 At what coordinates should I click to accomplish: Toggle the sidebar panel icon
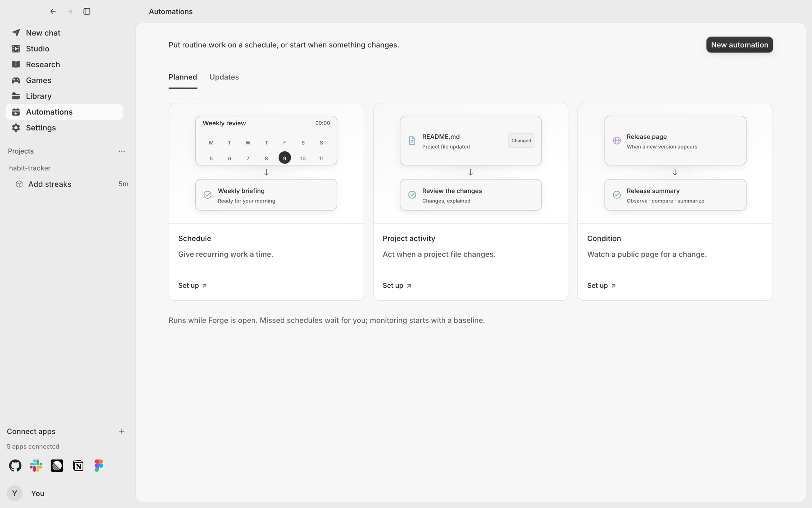[x=87, y=11]
